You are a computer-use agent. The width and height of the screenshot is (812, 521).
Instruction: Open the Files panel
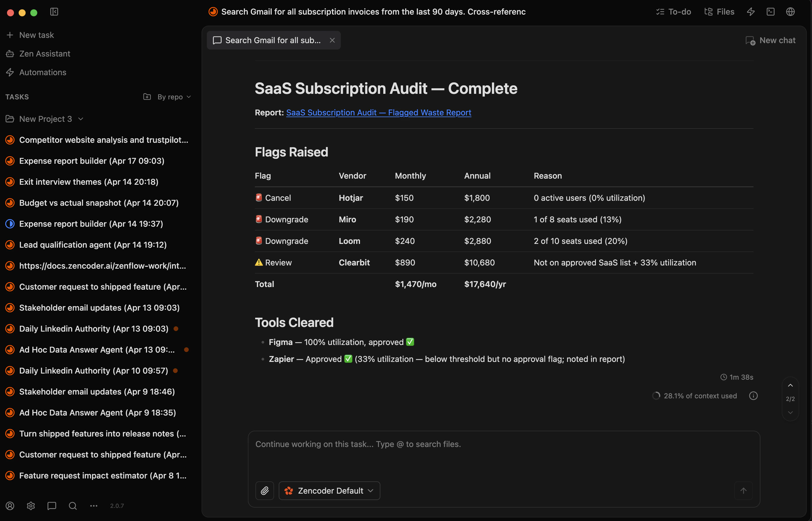click(719, 12)
